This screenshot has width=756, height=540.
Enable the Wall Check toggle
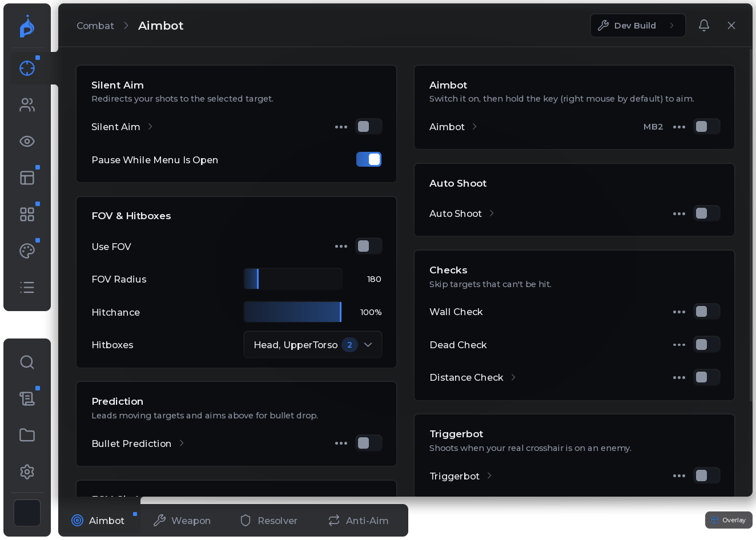pos(707,312)
